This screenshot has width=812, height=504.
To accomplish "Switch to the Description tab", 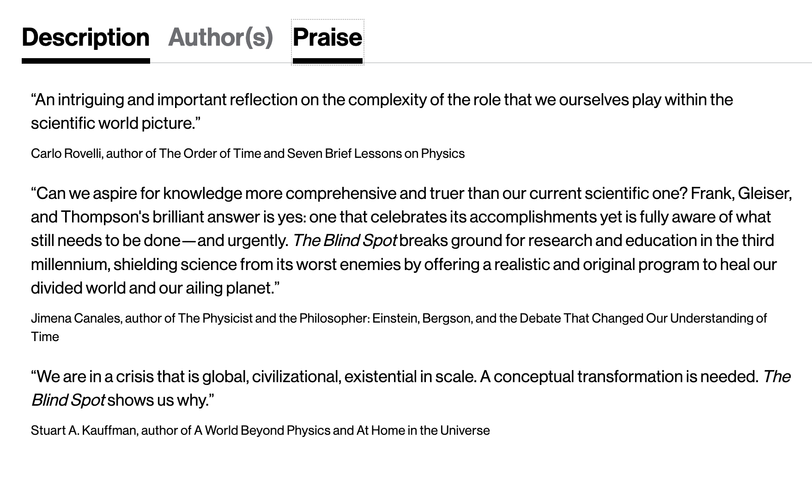I will tap(85, 37).
